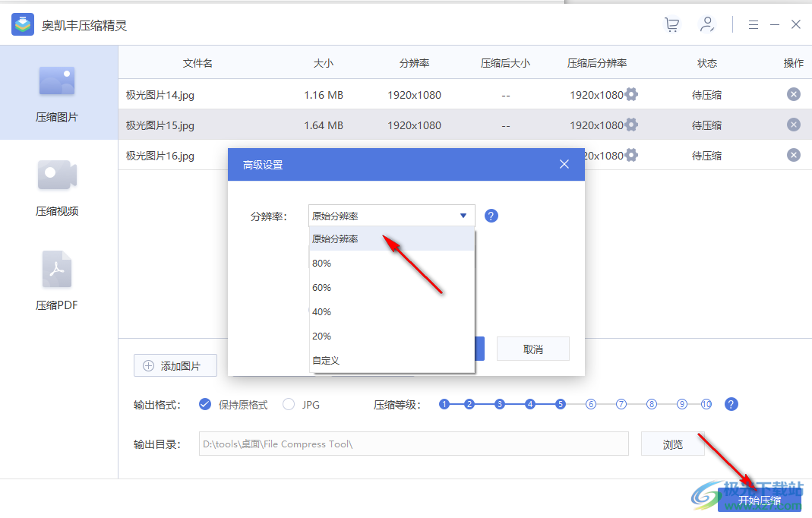Show help for resolution setting
This screenshot has width=812, height=518.
[x=491, y=216]
